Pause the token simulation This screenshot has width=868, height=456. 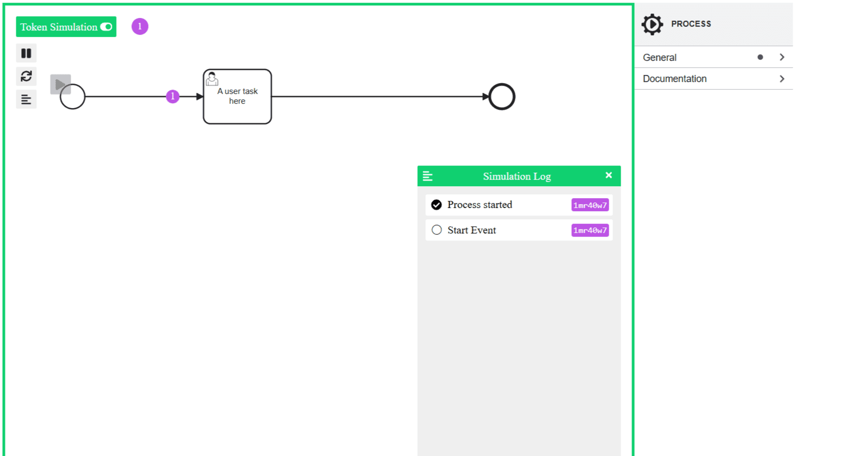[x=26, y=53]
